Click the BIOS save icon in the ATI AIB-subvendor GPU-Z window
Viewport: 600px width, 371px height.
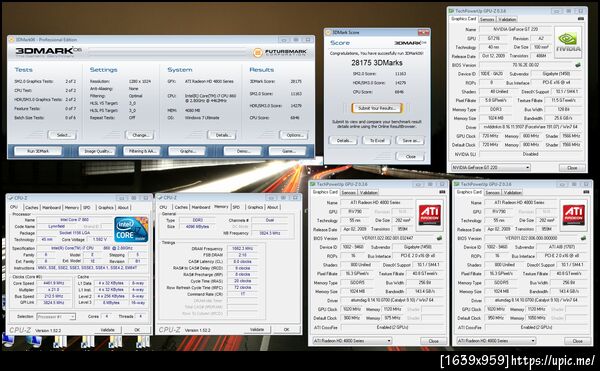(x=584, y=238)
